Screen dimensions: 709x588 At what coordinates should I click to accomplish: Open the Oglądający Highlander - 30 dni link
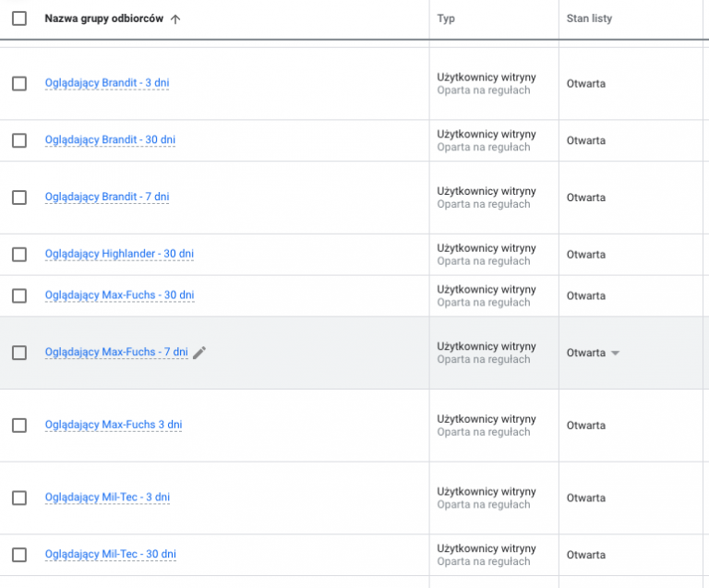pyautogui.click(x=119, y=254)
